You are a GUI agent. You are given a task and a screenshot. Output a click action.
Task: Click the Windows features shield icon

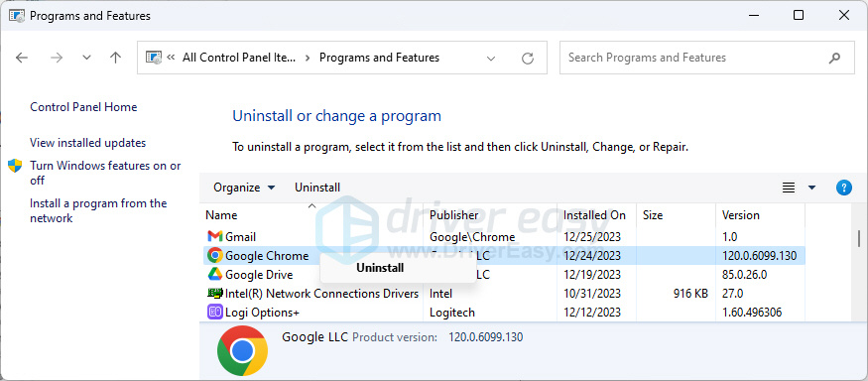(x=15, y=166)
